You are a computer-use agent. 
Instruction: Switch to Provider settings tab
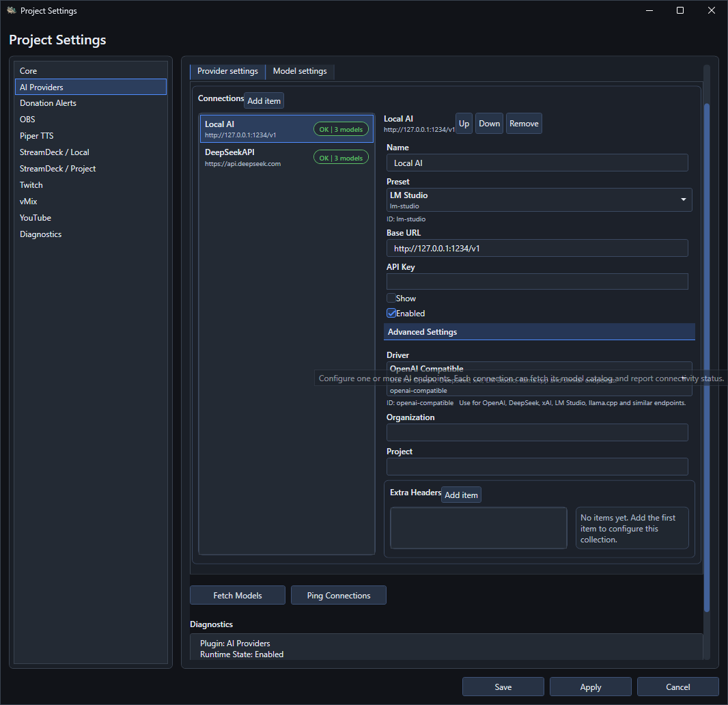pyautogui.click(x=227, y=71)
